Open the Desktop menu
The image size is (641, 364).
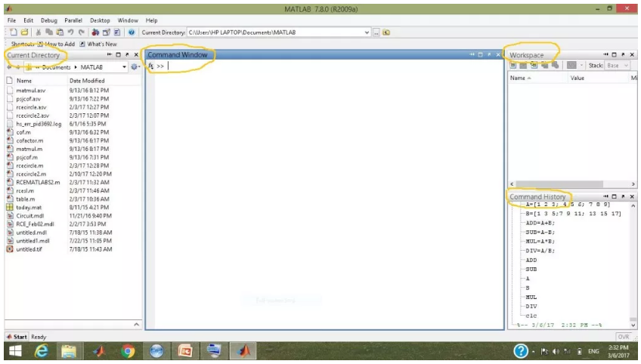[100, 20]
